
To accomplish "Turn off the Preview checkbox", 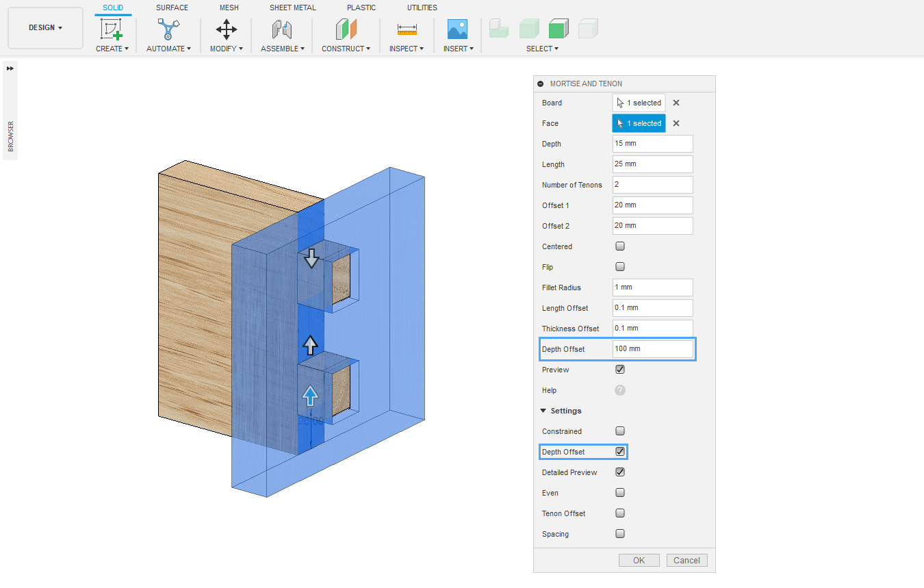I will coord(620,370).
